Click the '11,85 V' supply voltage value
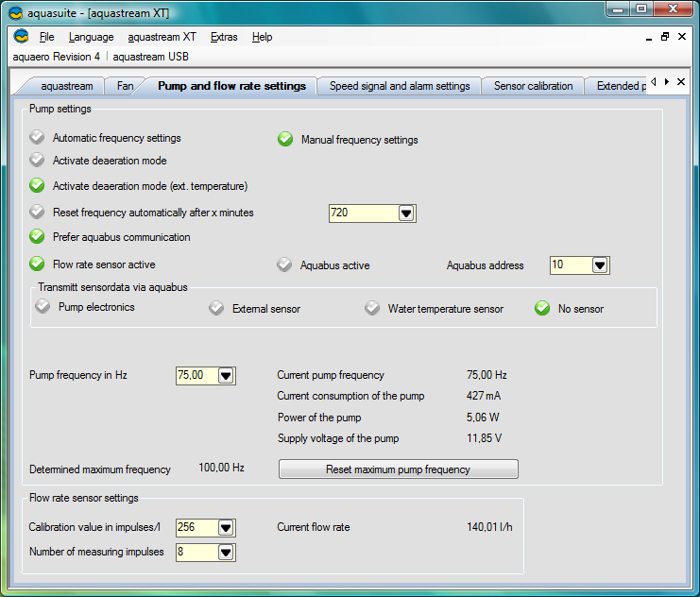The image size is (700, 597). point(484,438)
